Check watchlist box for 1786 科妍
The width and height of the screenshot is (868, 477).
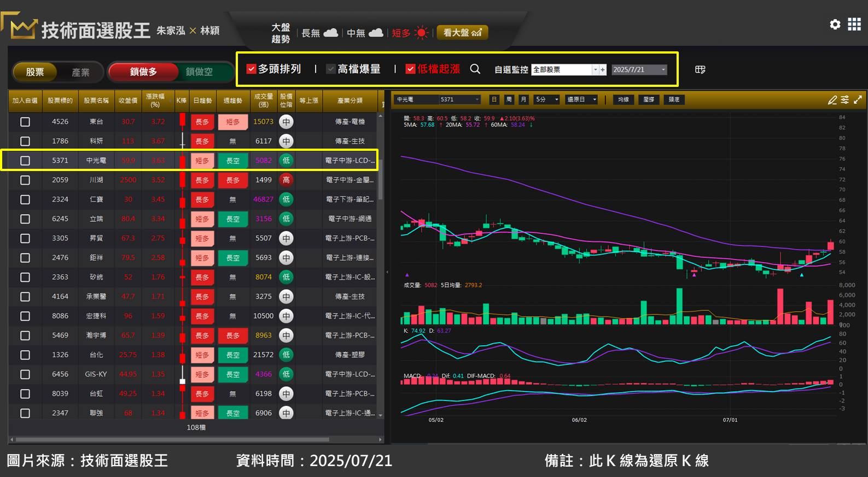tap(25, 141)
